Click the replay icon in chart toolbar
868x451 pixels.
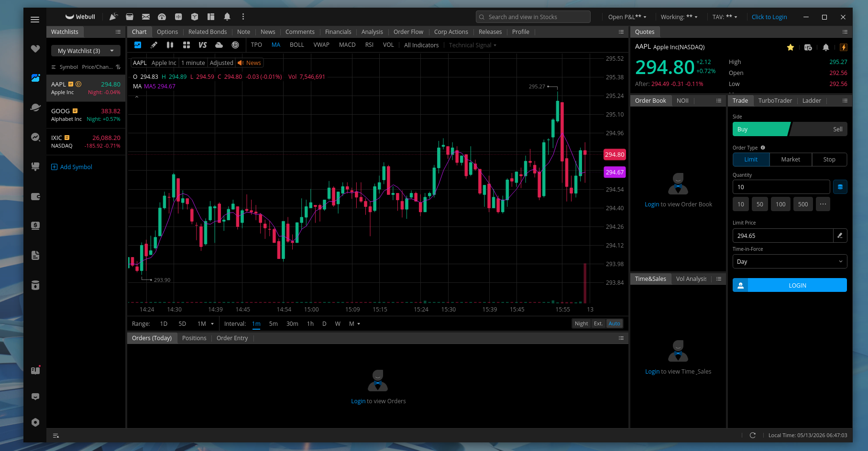pos(235,45)
